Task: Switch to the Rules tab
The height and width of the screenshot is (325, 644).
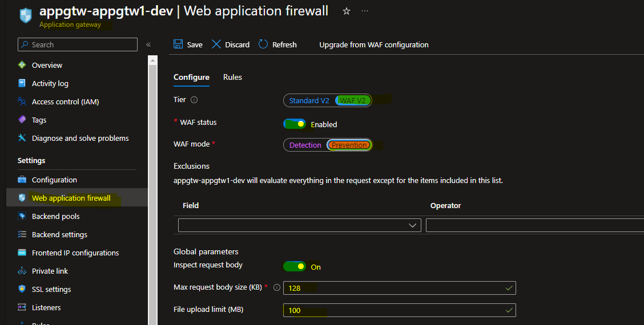Action: coord(232,77)
